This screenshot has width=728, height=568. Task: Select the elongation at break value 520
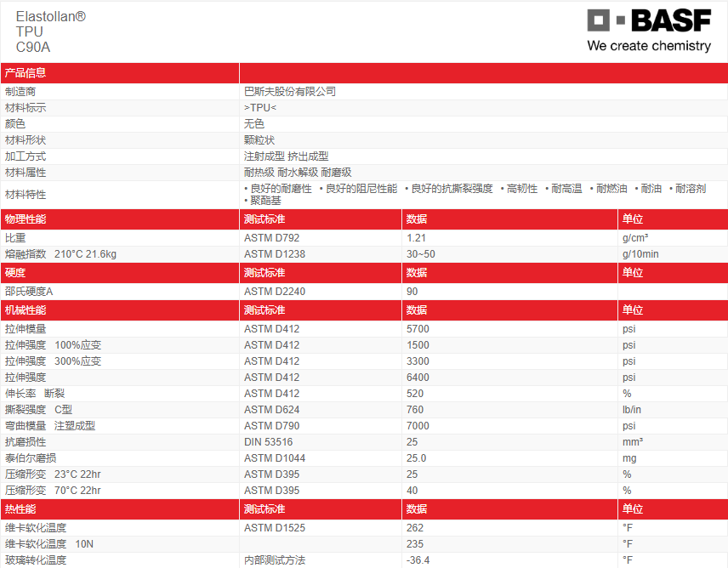[x=415, y=394]
